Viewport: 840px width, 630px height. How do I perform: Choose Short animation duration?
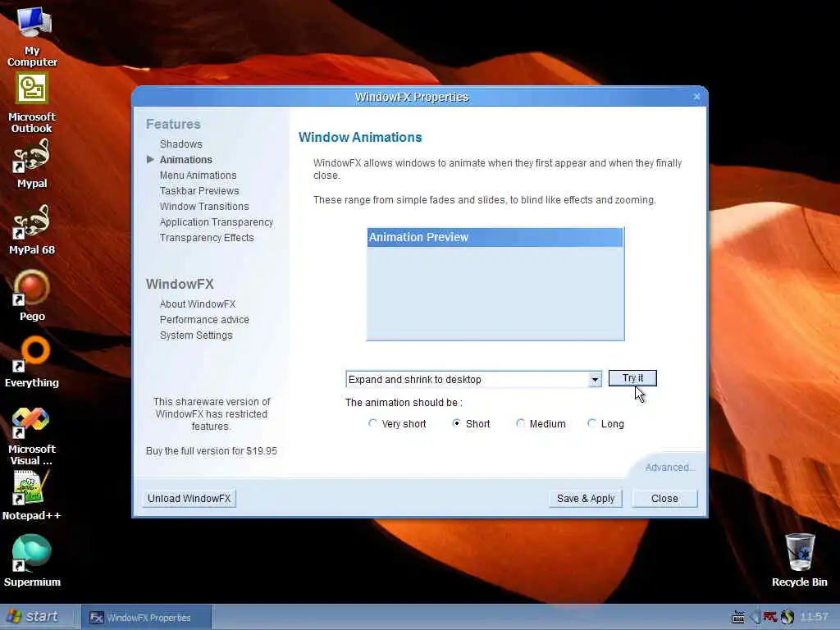pyautogui.click(x=470, y=424)
